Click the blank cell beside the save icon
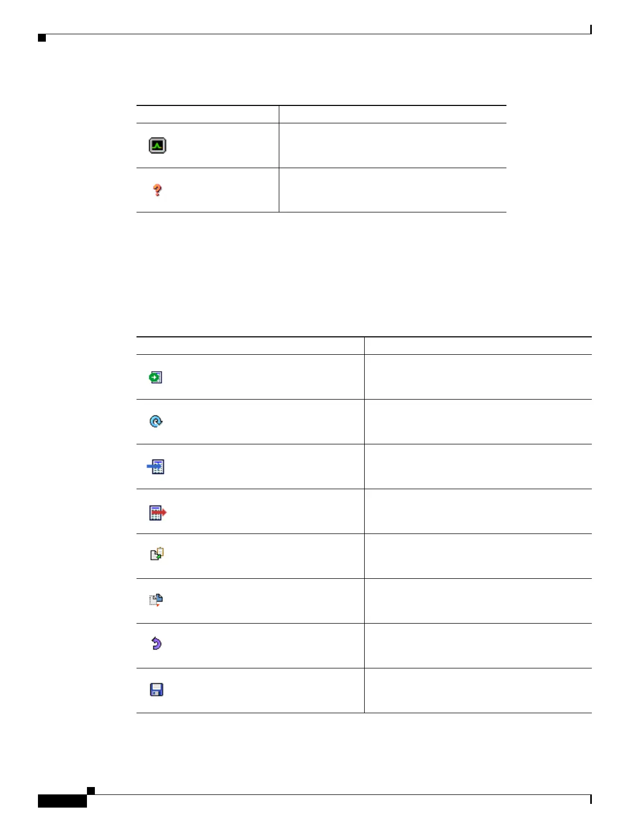The width and height of the screenshot is (644, 835). pyautogui.click(x=478, y=691)
